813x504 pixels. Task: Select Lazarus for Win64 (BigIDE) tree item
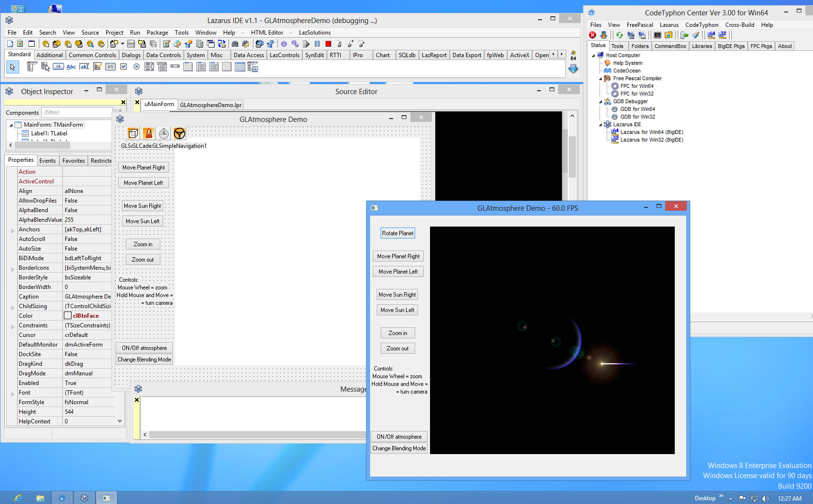pyautogui.click(x=651, y=132)
